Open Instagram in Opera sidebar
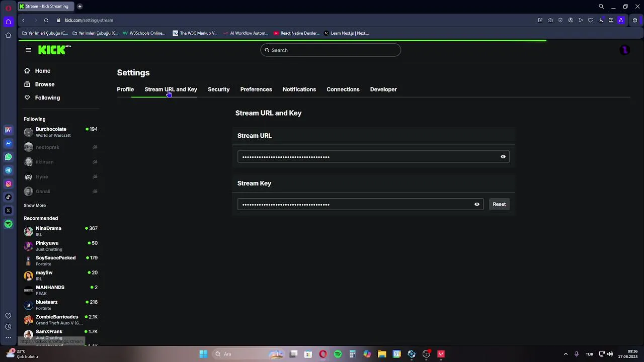This screenshot has width=644, height=362. [8, 184]
